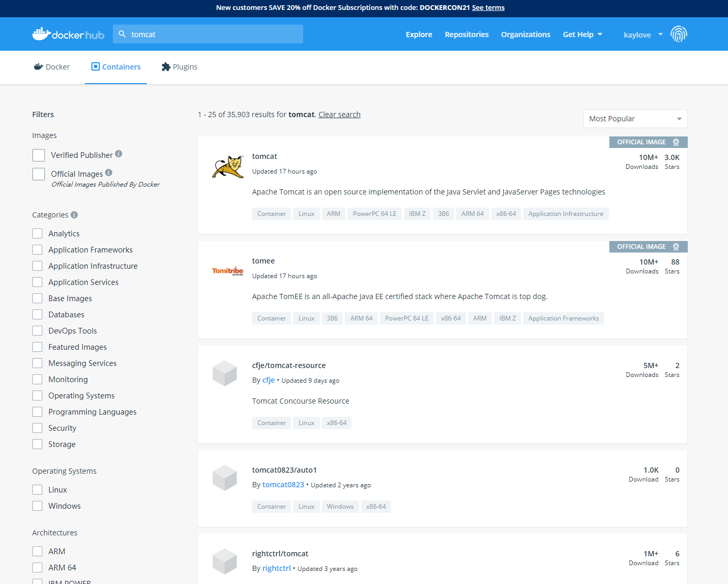
Task: Open Explore in the top navigation
Action: 419,35
